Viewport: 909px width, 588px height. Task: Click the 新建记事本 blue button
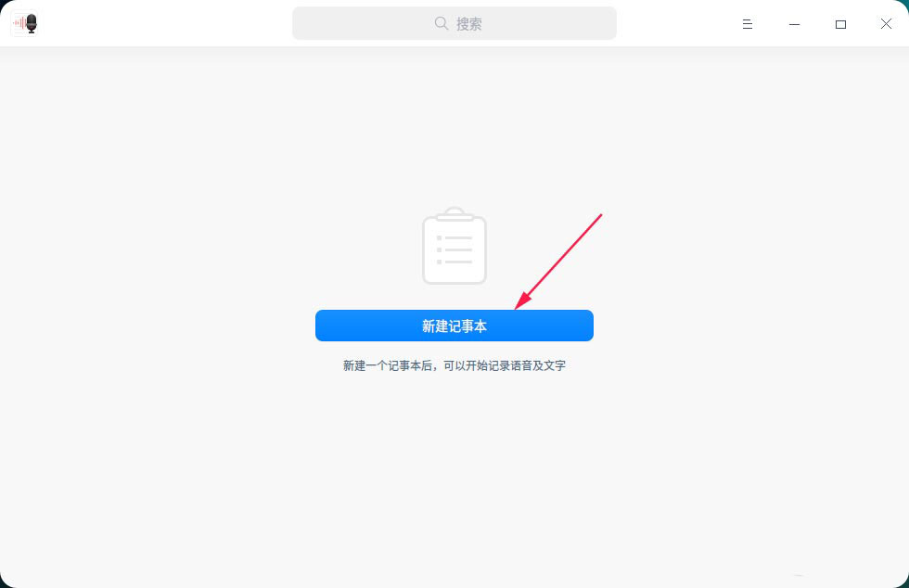point(454,326)
